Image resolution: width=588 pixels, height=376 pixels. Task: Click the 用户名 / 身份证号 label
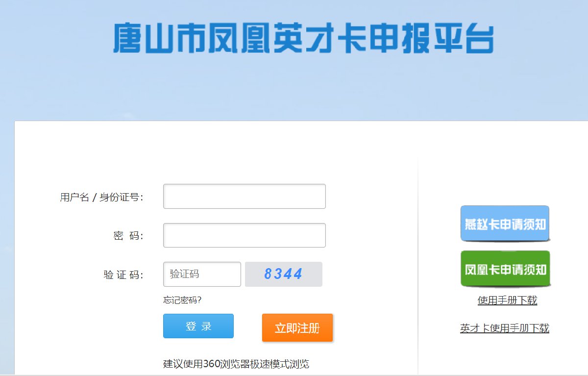pos(102,197)
